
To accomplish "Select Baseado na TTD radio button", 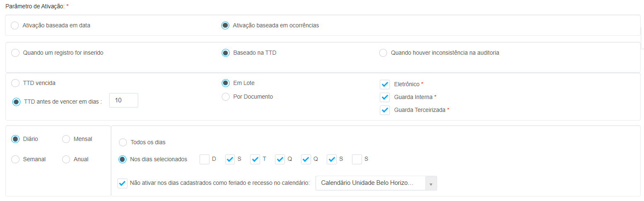I will pos(225,53).
